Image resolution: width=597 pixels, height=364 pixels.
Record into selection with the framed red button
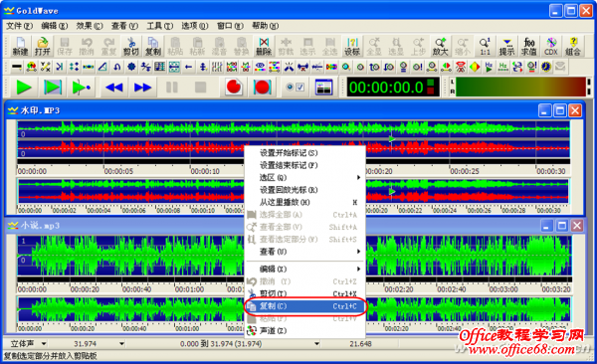tap(262, 88)
